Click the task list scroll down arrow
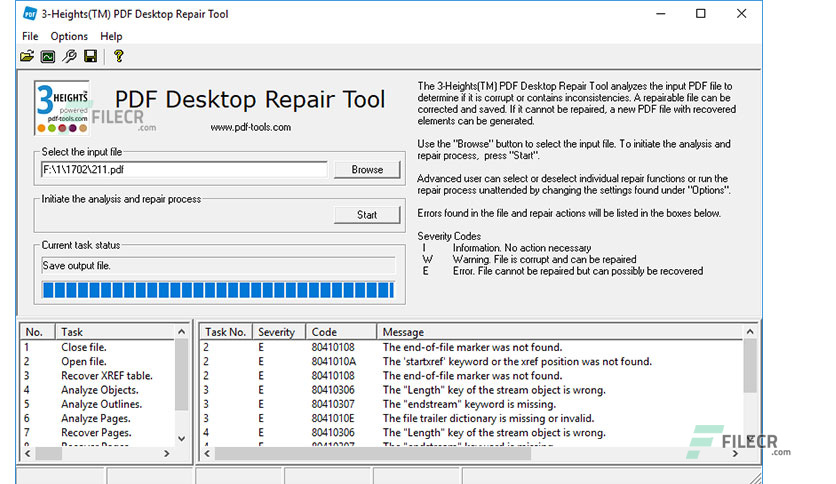This screenshot has width=836, height=484. [182, 439]
